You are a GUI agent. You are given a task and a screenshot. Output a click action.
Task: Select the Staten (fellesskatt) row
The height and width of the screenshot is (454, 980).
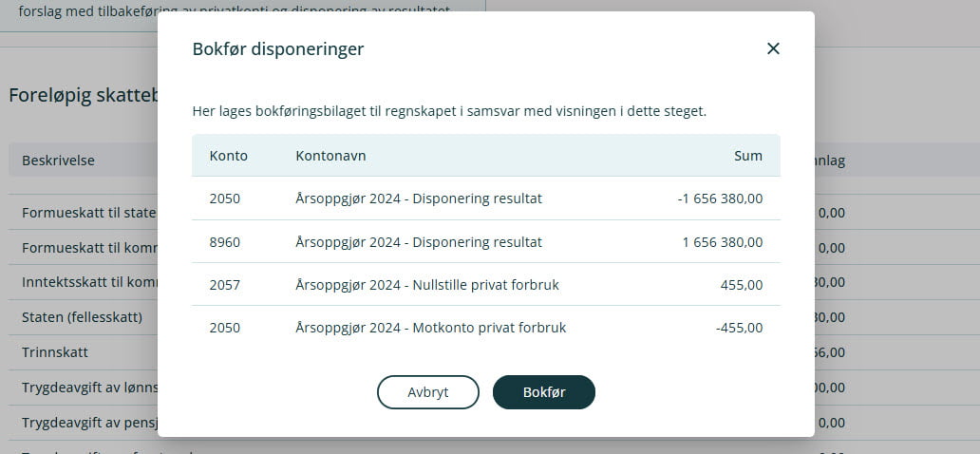click(82, 317)
